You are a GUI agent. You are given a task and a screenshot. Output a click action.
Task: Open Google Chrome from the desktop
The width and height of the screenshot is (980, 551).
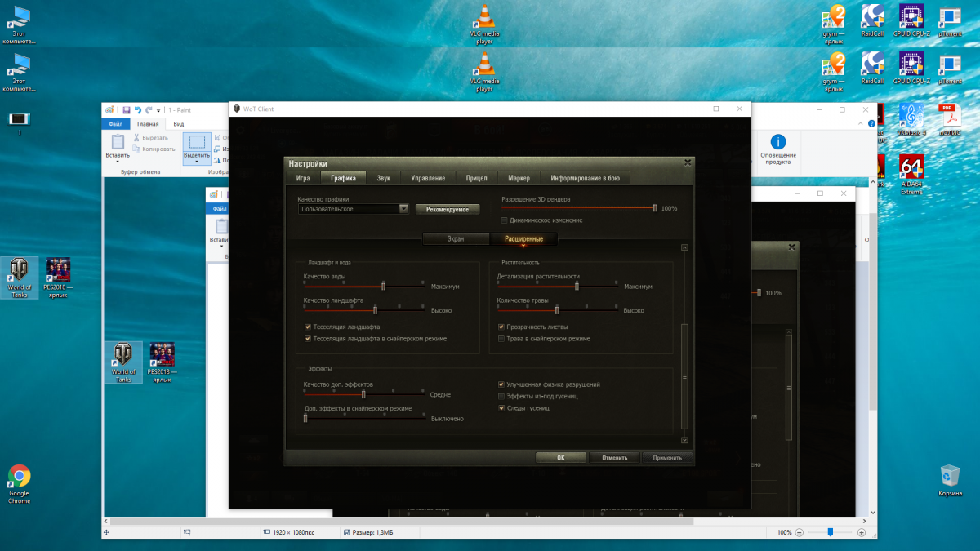[19, 483]
